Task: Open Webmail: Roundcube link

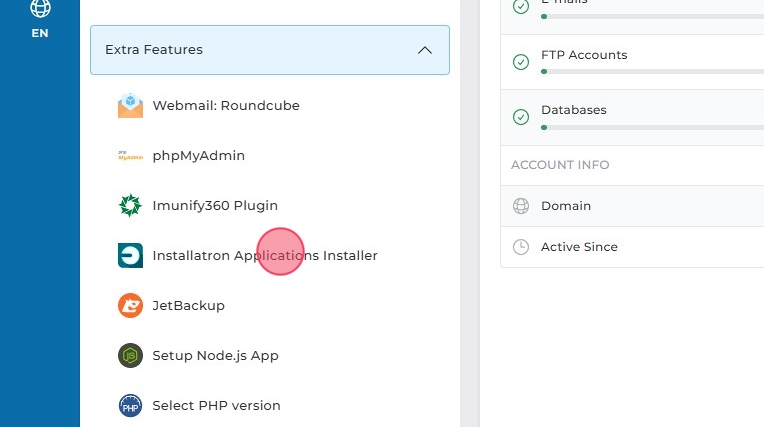Action: click(226, 105)
